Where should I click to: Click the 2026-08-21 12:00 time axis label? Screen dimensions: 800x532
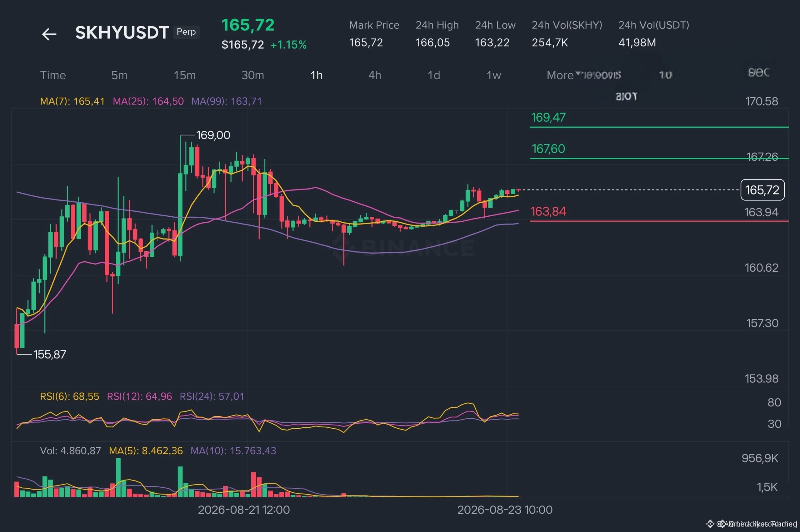pyautogui.click(x=244, y=510)
